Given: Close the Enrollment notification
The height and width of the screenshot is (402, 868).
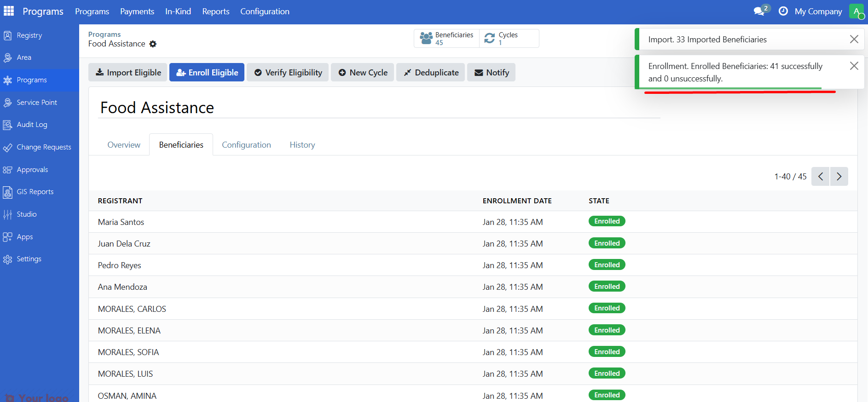Looking at the screenshot, I should [x=854, y=66].
